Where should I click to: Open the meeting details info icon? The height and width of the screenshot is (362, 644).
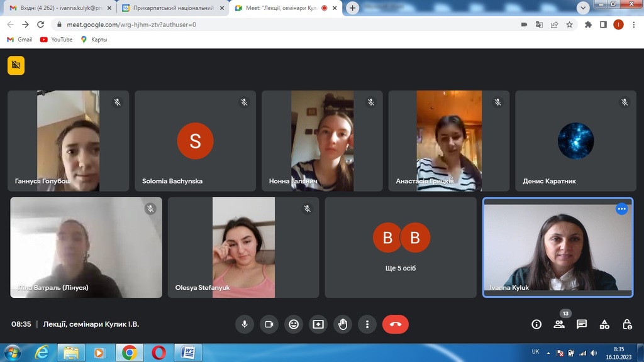(536, 324)
